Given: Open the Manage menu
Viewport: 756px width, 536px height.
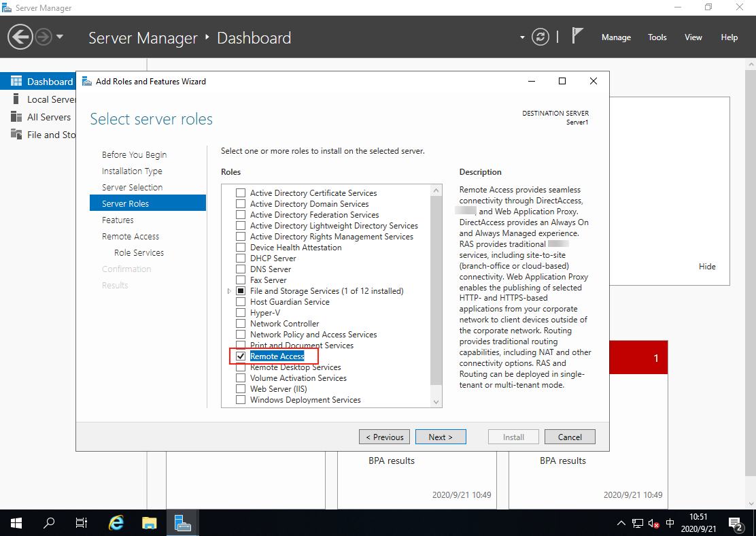Looking at the screenshot, I should pos(616,37).
